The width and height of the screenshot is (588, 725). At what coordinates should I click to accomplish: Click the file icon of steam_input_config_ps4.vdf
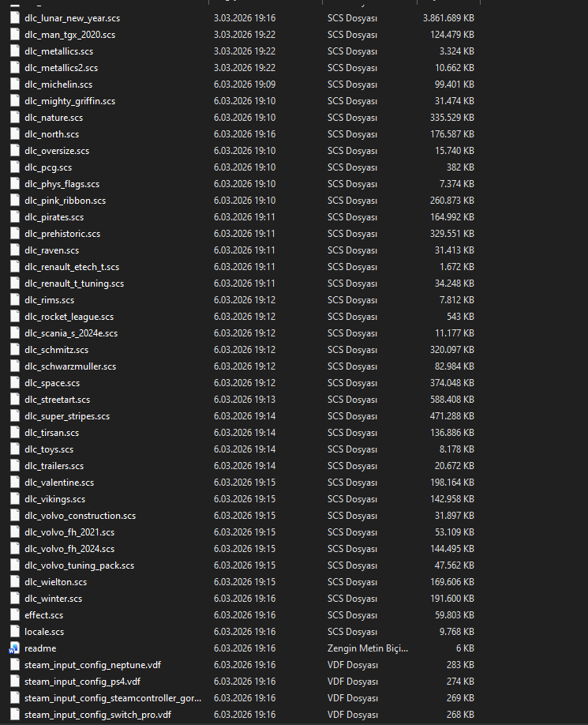[x=15, y=682]
